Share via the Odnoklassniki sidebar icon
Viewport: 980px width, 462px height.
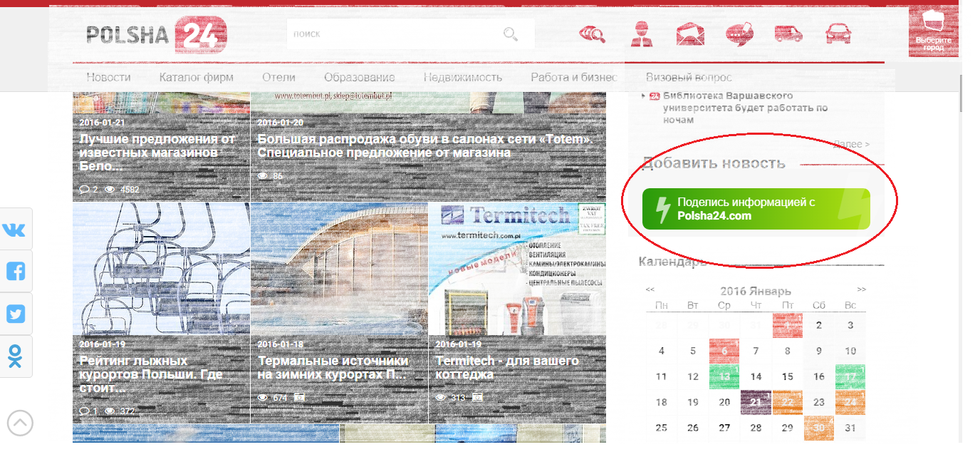15,356
